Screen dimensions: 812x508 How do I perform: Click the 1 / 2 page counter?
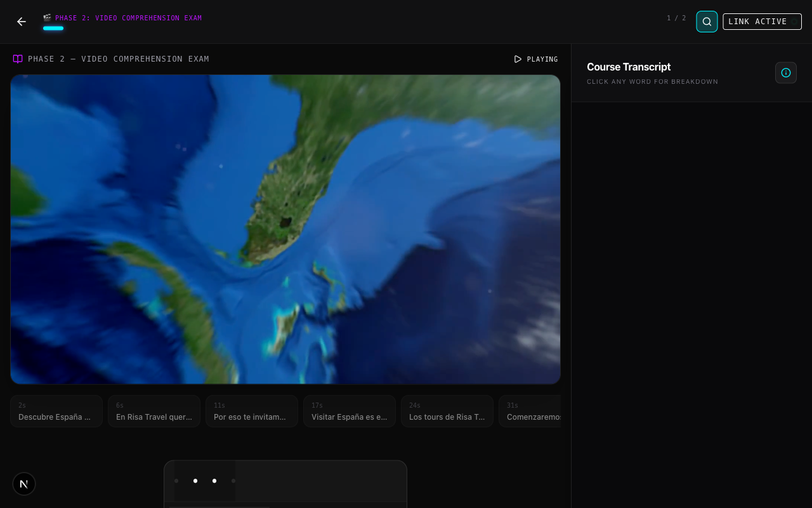point(676,18)
